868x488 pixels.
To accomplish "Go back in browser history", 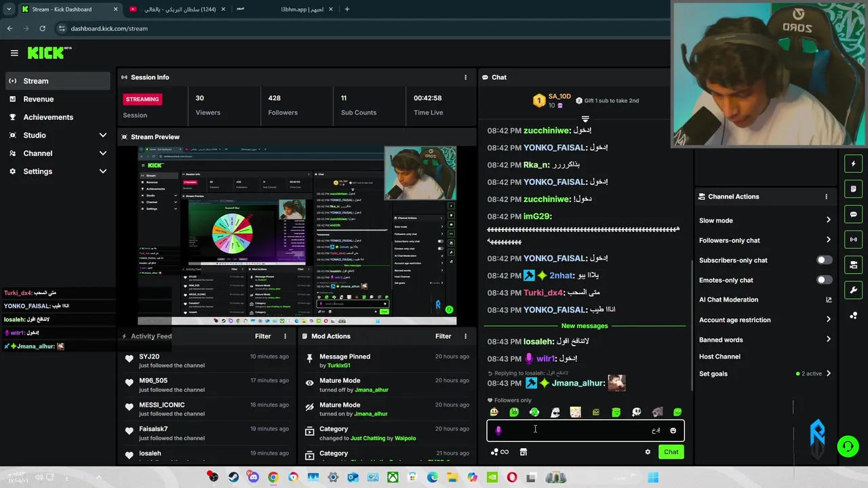I will pyautogui.click(x=9, y=28).
